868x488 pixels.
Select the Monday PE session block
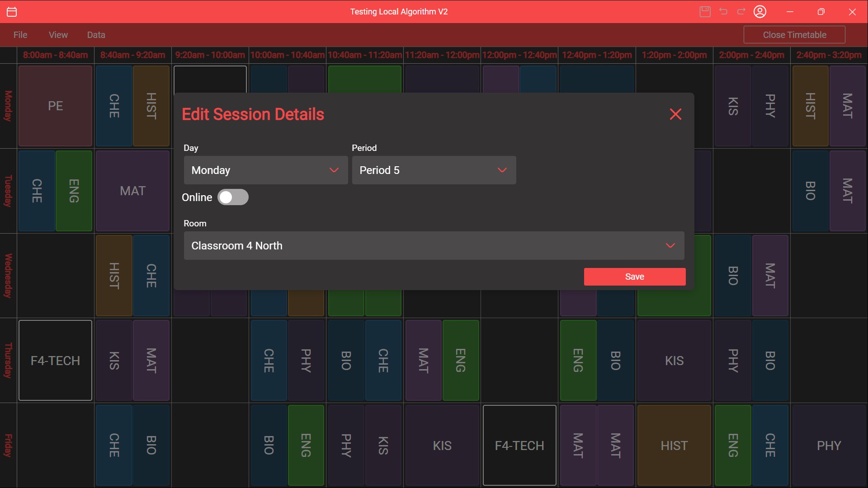pyautogui.click(x=56, y=106)
